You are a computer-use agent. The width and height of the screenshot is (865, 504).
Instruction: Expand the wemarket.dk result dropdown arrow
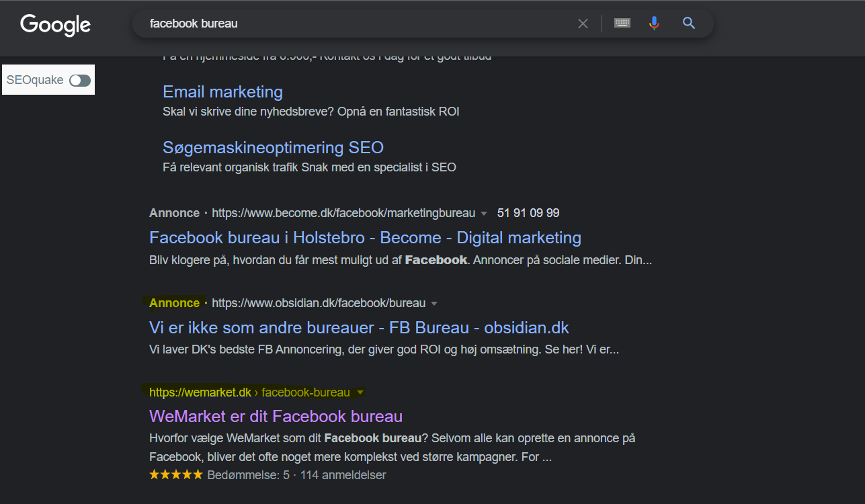pos(360,392)
